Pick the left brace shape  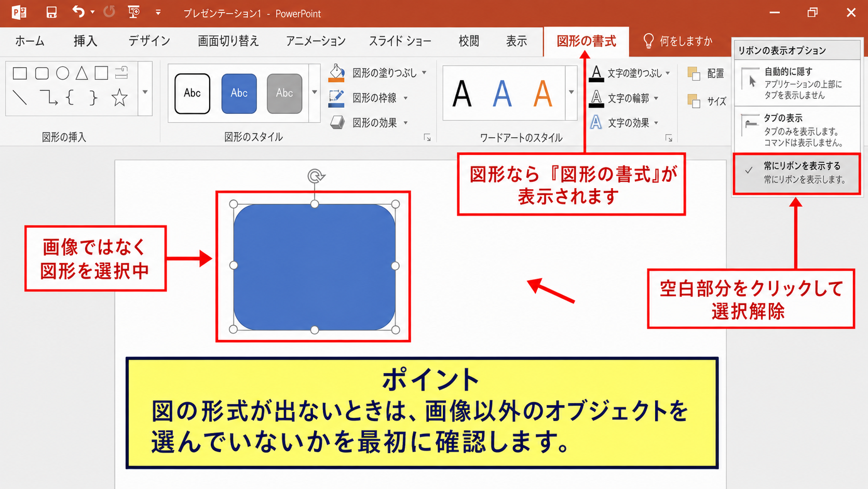(x=70, y=98)
